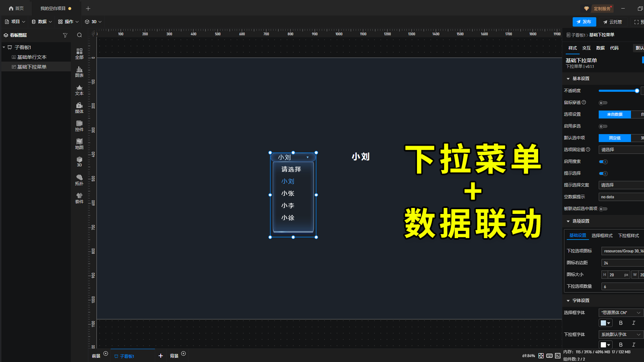Select the 媒体 (media) category icon
Viewport: 644px width, 362px height.
click(x=79, y=108)
